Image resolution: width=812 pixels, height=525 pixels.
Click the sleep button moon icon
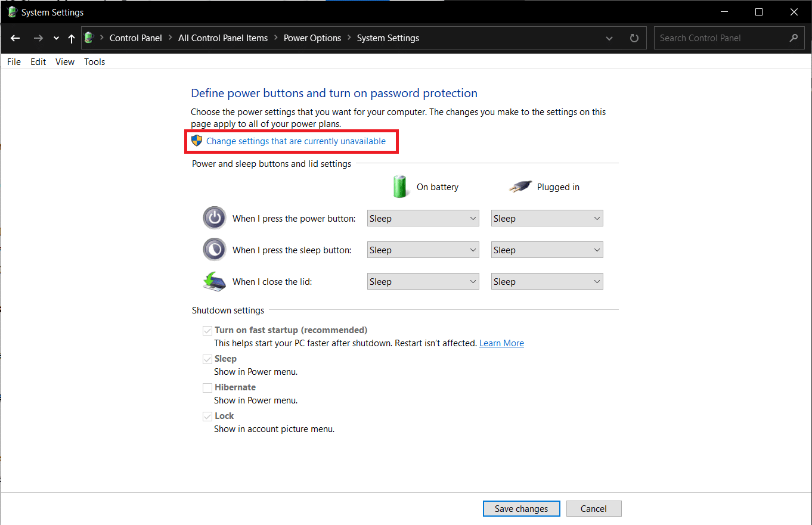pyautogui.click(x=215, y=250)
